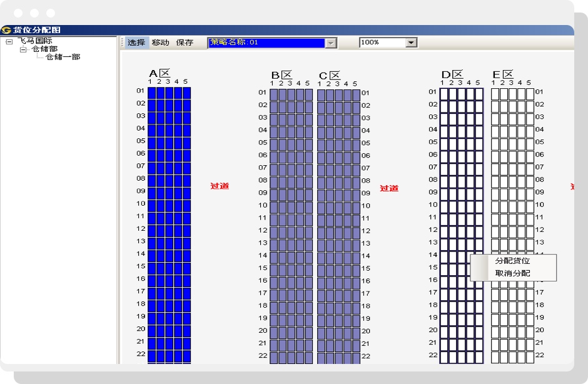Click the A区 zone header label
This screenshot has width=588, height=384.
pos(160,73)
